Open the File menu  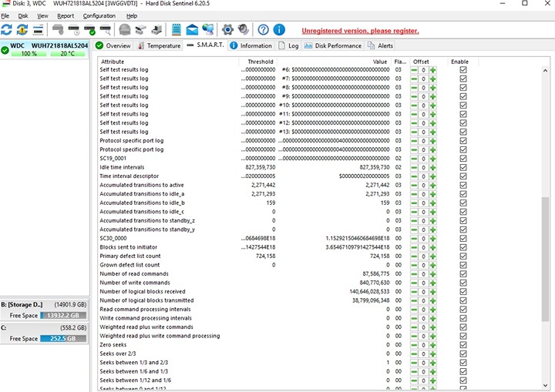pyautogui.click(x=5, y=16)
